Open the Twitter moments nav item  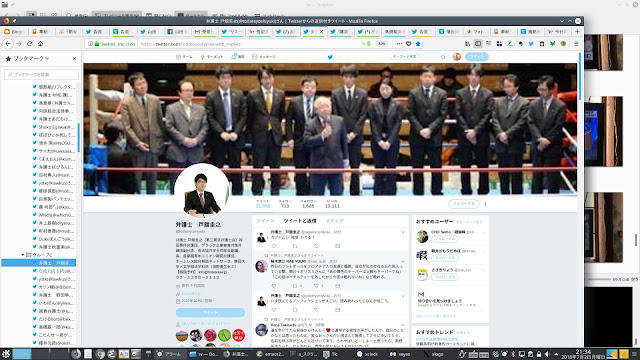(x=212, y=57)
